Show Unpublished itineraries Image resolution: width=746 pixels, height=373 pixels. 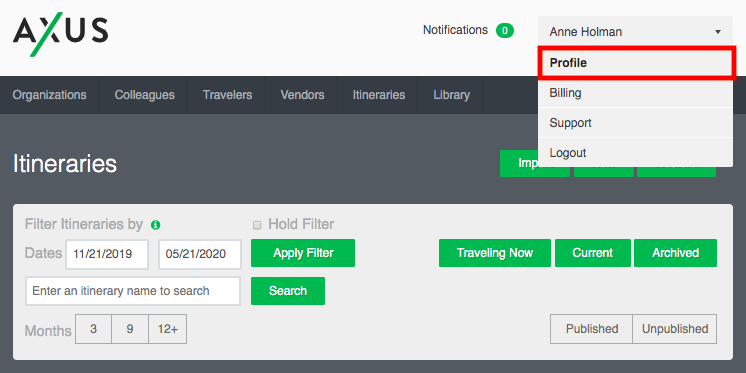[675, 329]
